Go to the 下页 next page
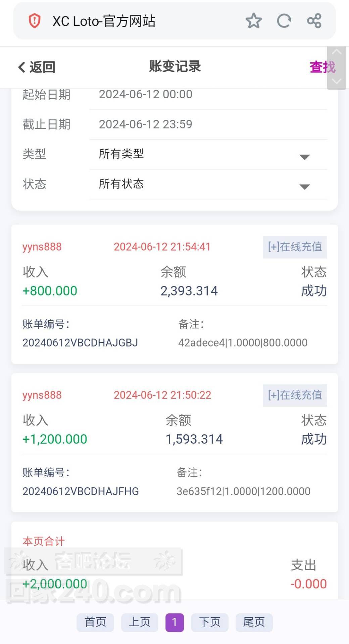This screenshot has width=349, height=644. 210,622
